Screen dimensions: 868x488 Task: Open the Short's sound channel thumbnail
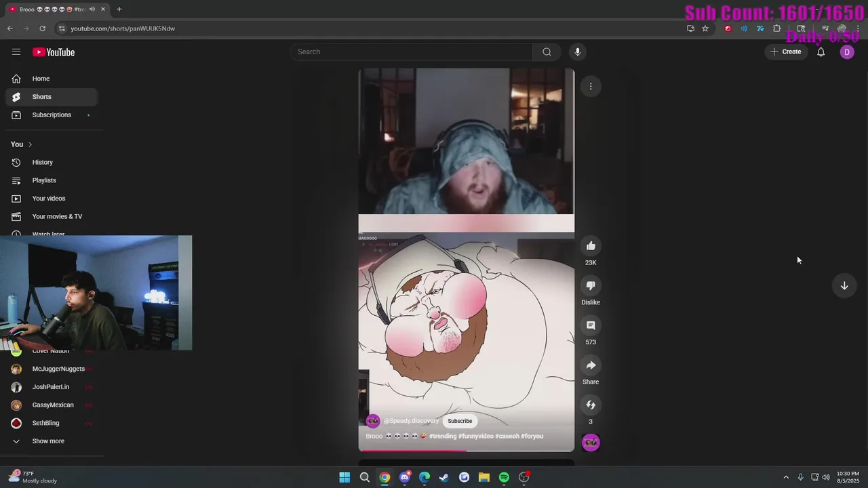coord(591,443)
